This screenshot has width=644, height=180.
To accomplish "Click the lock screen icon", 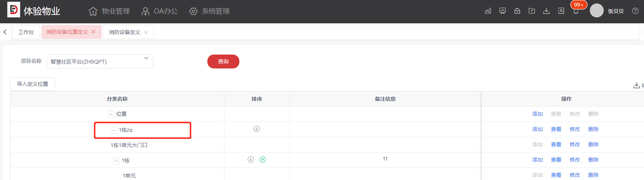I will (x=517, y=11).
